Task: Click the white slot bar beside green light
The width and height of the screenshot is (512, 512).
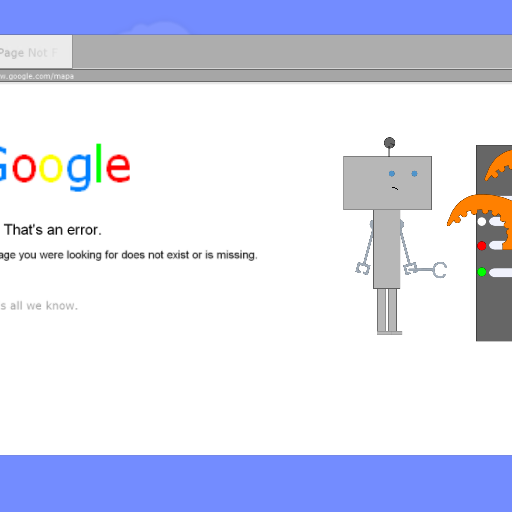Action: [500, 272]
